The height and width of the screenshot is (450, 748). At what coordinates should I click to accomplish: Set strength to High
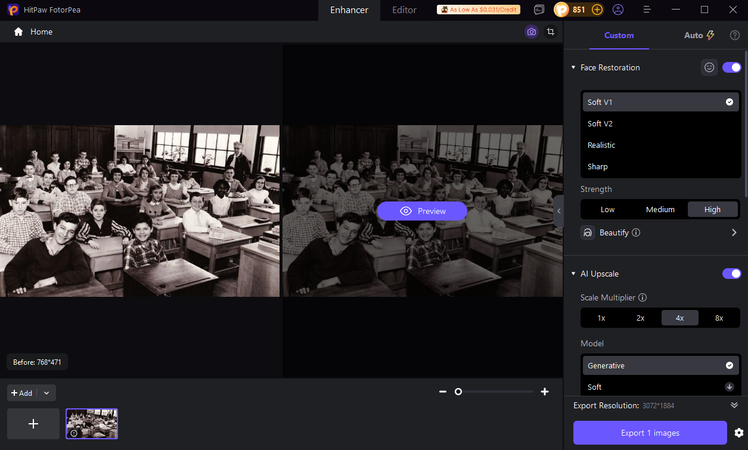tap(712, 209)
